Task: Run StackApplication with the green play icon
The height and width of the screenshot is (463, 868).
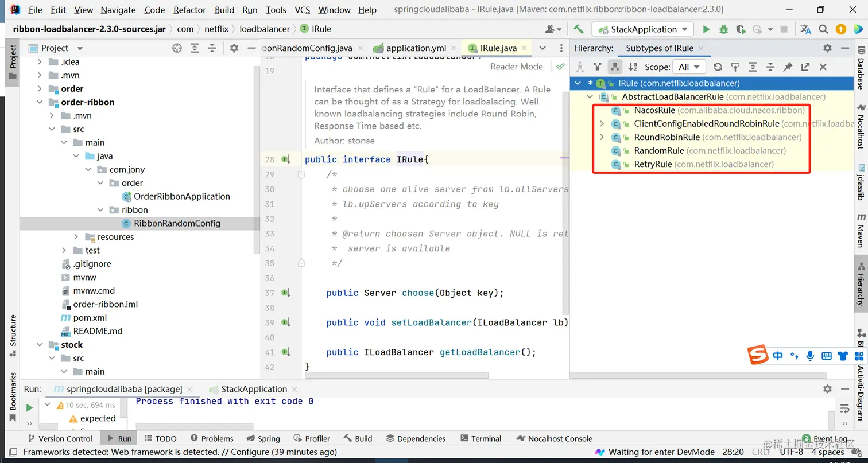Action: click(x=707, y=29)
